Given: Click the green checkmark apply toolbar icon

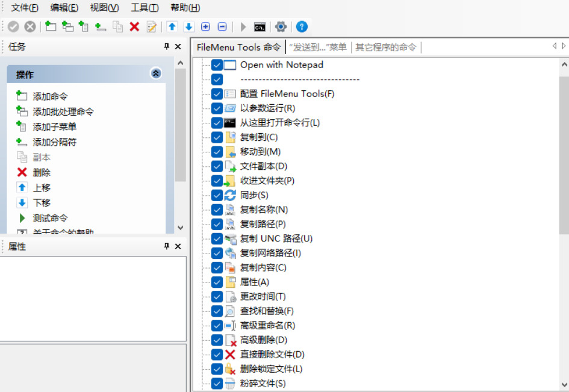Looking at the screenshot, I should (x=13, y=26).
